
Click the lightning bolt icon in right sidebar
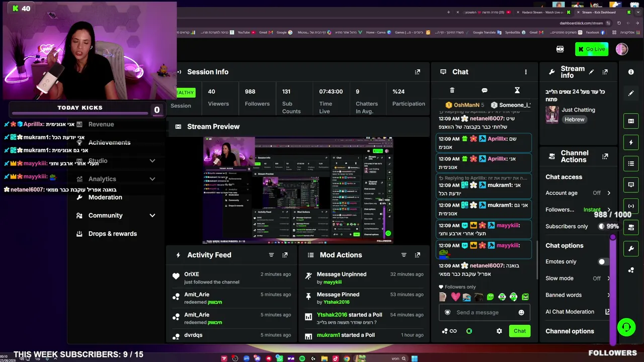pyautogui.click(x=631, y=142)
